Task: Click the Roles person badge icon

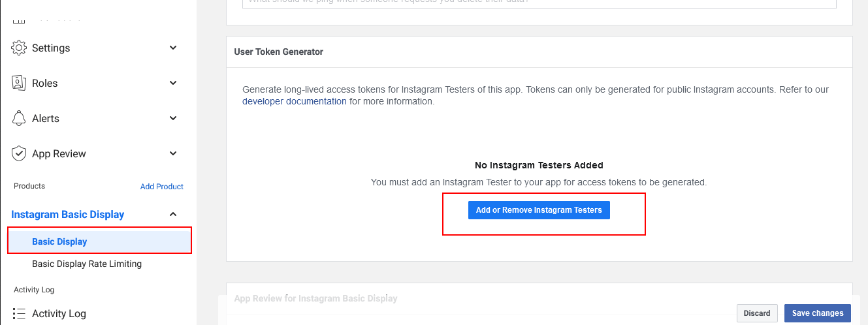Action: tap(19, 84)
